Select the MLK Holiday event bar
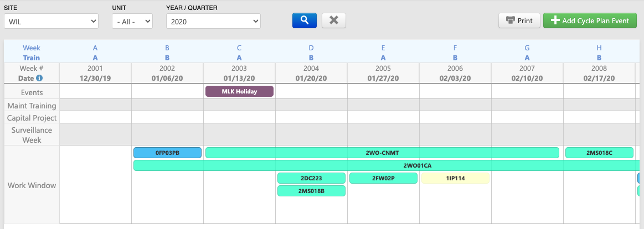Image resolution: width=644 pixels, height=229 pixels. 239,91
